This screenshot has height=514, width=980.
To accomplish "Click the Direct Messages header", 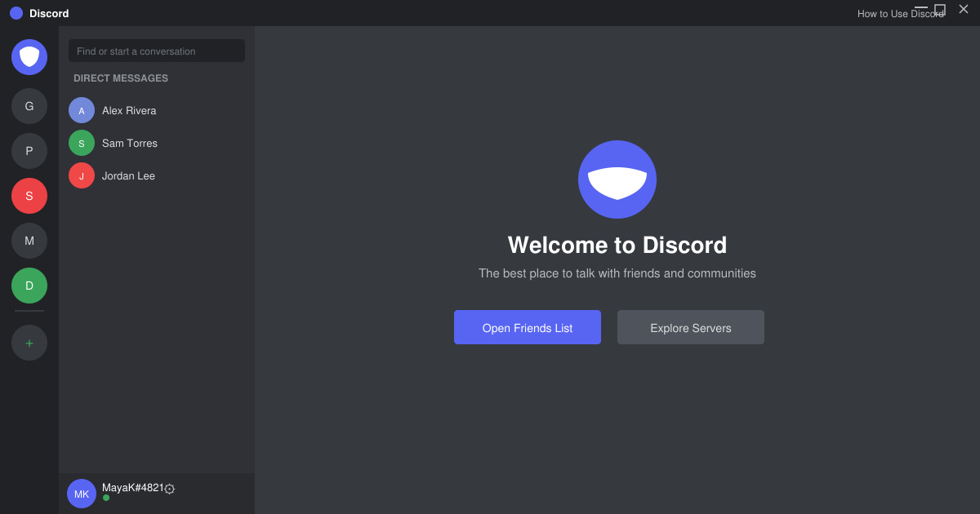I will pyautogui.click(x=121, y=78).
